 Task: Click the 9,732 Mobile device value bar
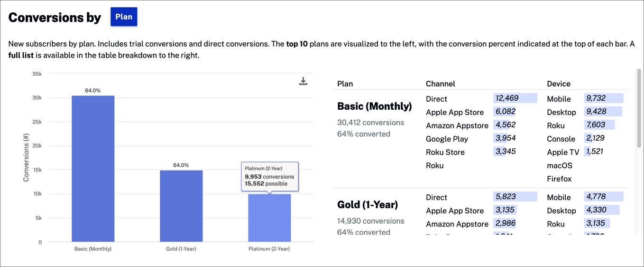click(603, 98)
